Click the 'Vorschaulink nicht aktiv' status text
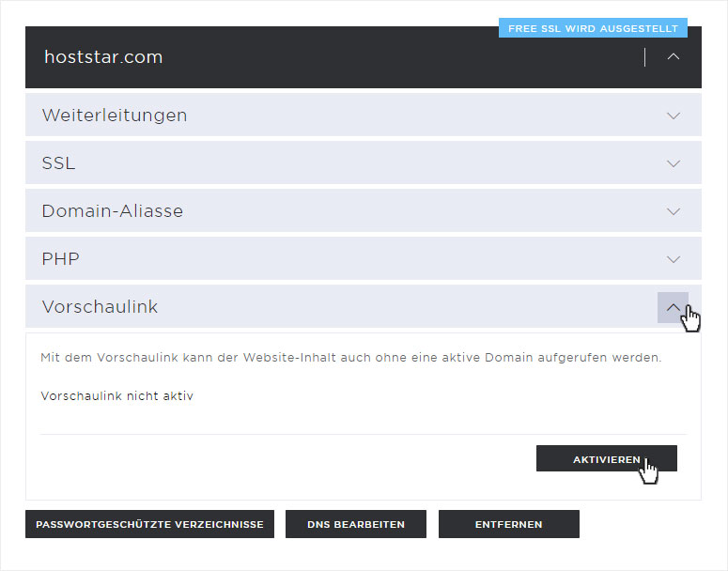The width and height of the screenshot is (728, 571). point(117,396)
